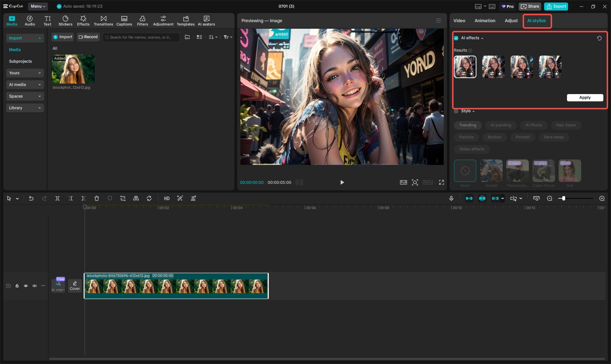The image size is (611, 364).
Task: Expand the Library sidebar section
Action: point(25,108)
